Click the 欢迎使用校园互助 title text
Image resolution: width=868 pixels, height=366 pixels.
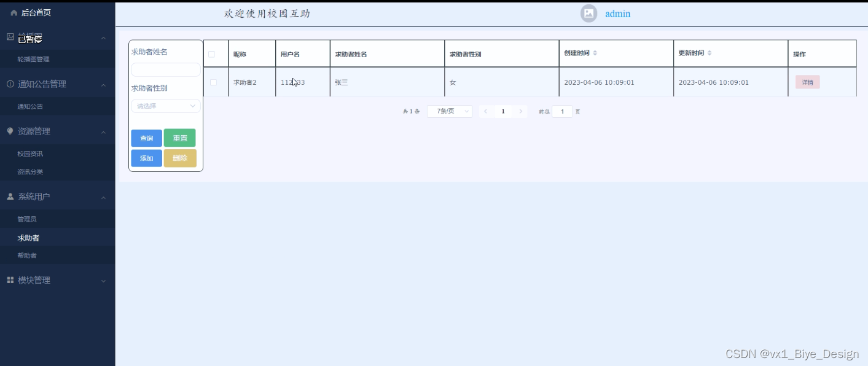coord(267,14)
